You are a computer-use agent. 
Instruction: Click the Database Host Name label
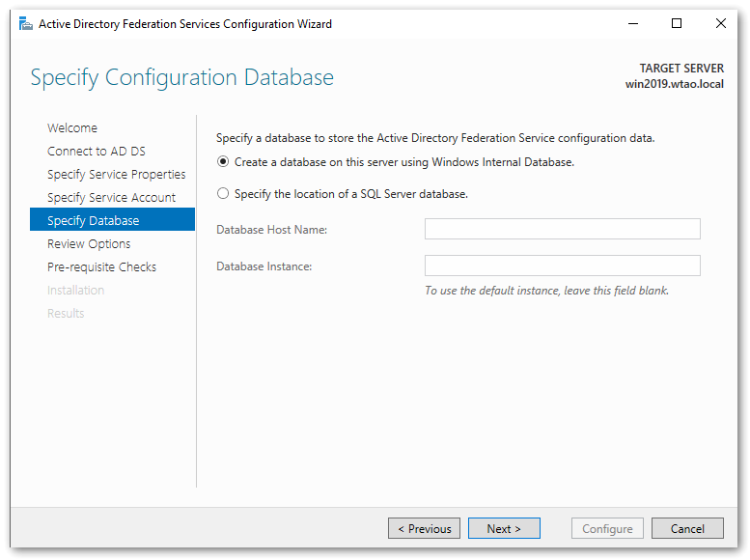click(272, 230)
